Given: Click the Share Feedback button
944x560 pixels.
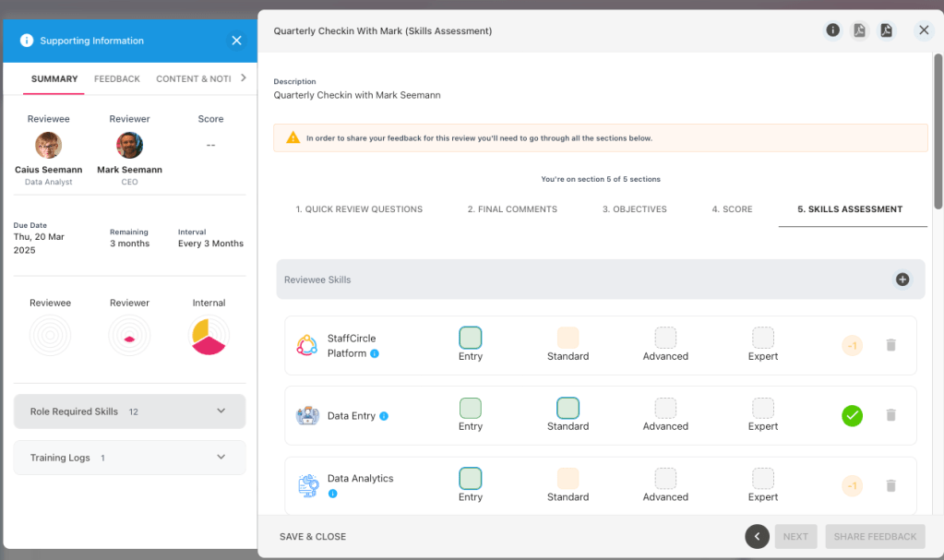Looking at the screenshot, I should 875,537.
